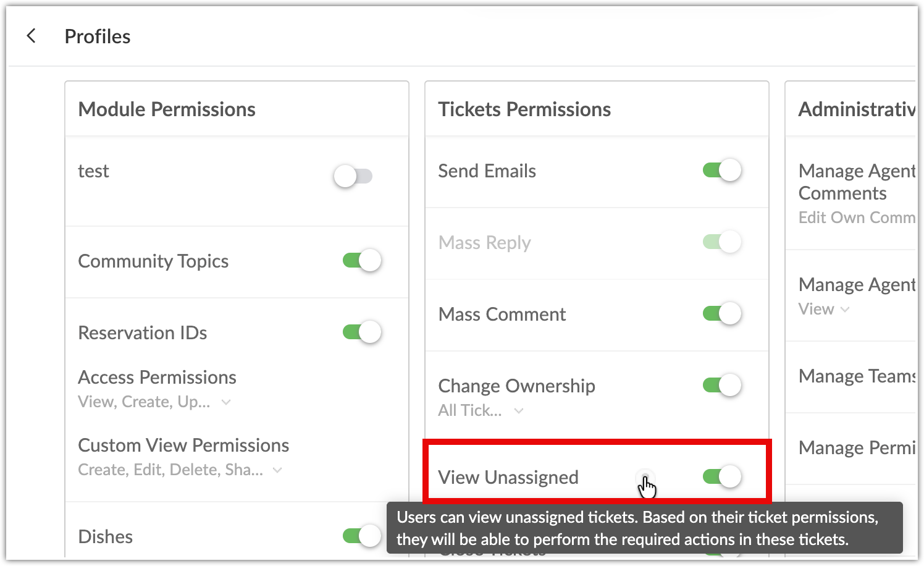Open the View dropdown under Manage Agent
Image resolution: width=924 pixels, height=566 pixels.
[x=824, y=310]
